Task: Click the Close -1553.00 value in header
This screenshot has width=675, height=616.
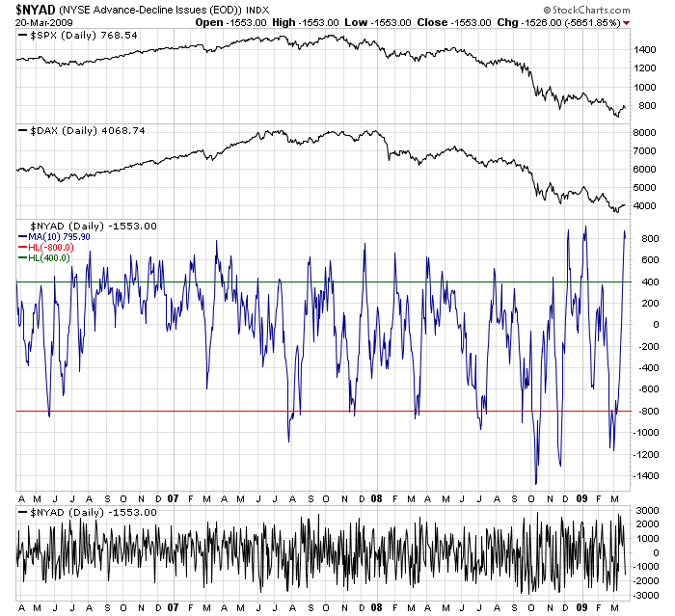Action: [x=454, y=22]
